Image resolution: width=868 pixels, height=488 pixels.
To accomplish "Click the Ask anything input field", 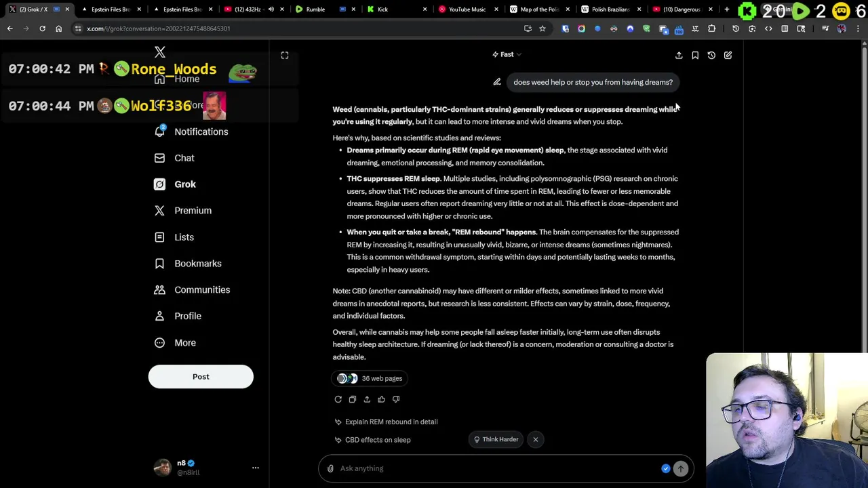I will click(498, 468).
